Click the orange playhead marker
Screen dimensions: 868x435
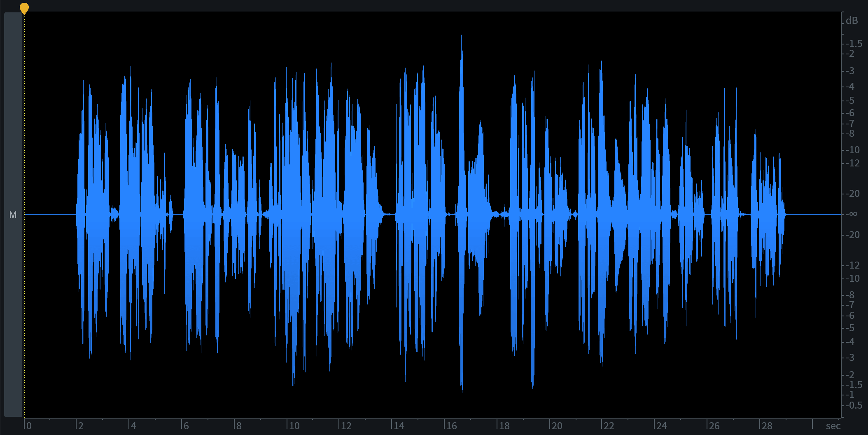coord(24,8)
